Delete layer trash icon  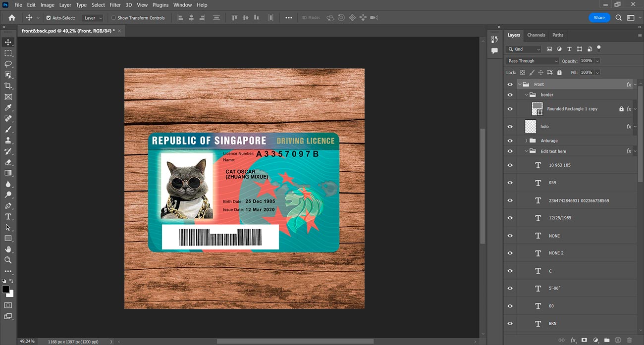tap(629, 340)
